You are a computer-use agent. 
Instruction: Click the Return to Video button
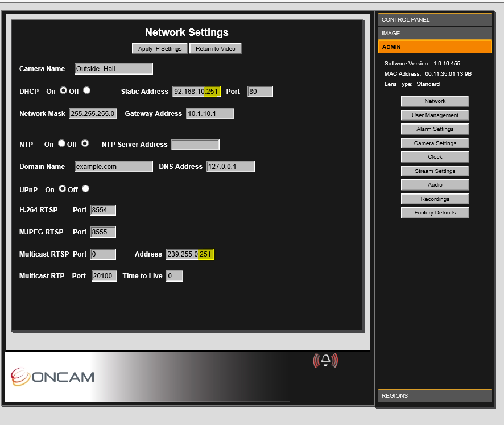(x=216, y=48)
